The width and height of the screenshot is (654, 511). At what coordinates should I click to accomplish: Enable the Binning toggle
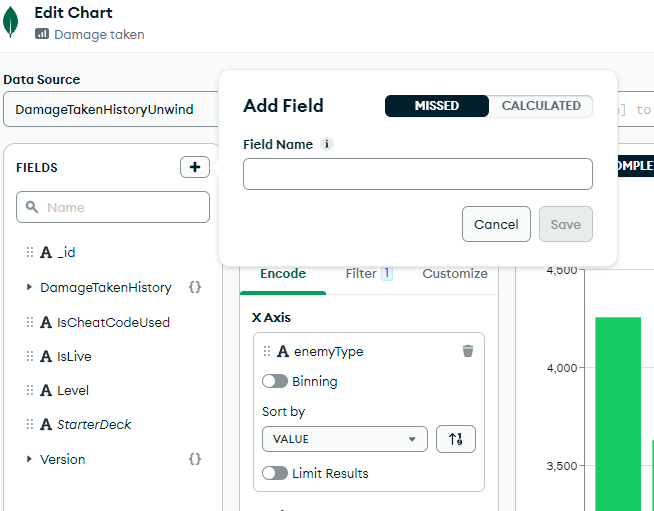275,381
